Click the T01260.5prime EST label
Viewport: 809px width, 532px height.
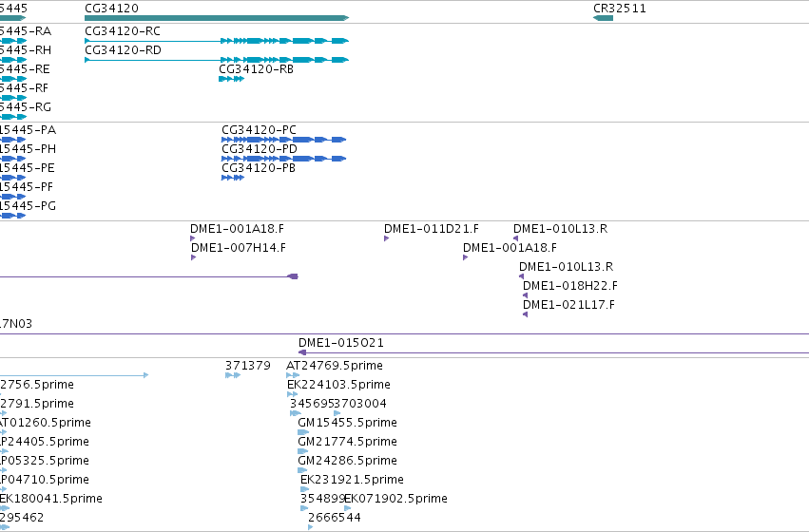(x=46, y=424)
